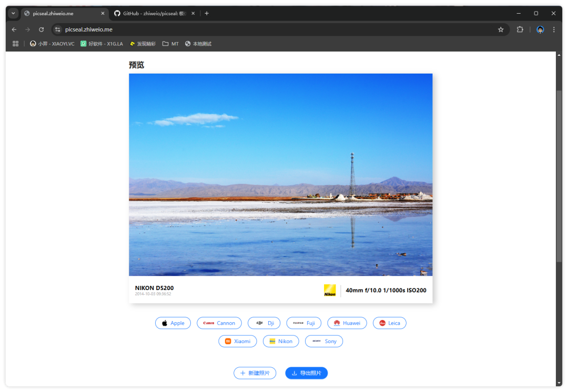Viewport: 568px width, 392px height.
Task: Choose the Huawei brand option
Action: coord(347,323)
